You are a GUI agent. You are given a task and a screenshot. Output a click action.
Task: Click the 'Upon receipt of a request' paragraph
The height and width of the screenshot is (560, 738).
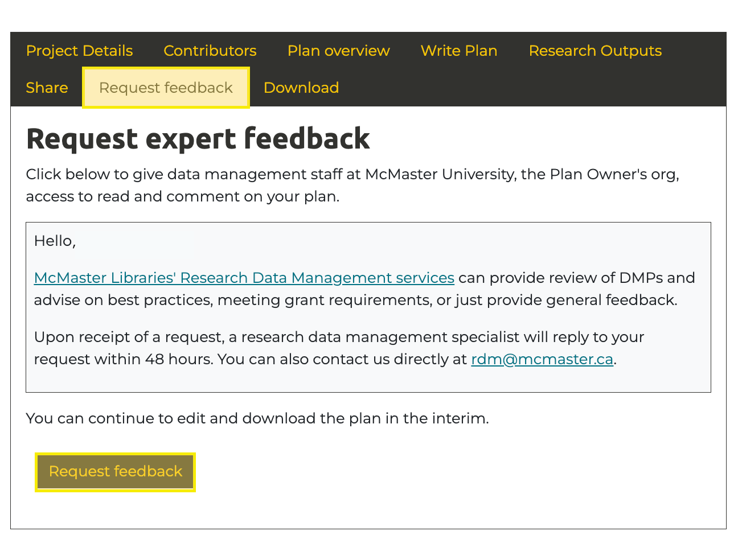pos(339,348)
